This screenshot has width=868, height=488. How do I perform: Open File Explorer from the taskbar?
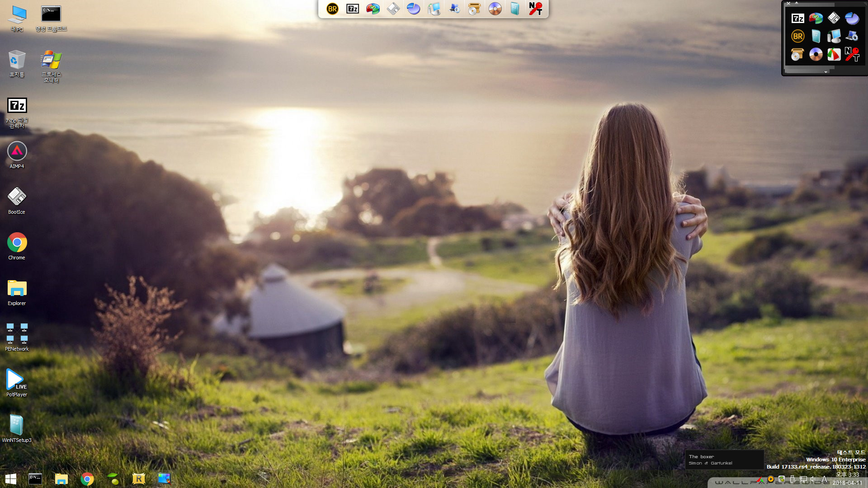pyautogui.click(x=61, y=479)
